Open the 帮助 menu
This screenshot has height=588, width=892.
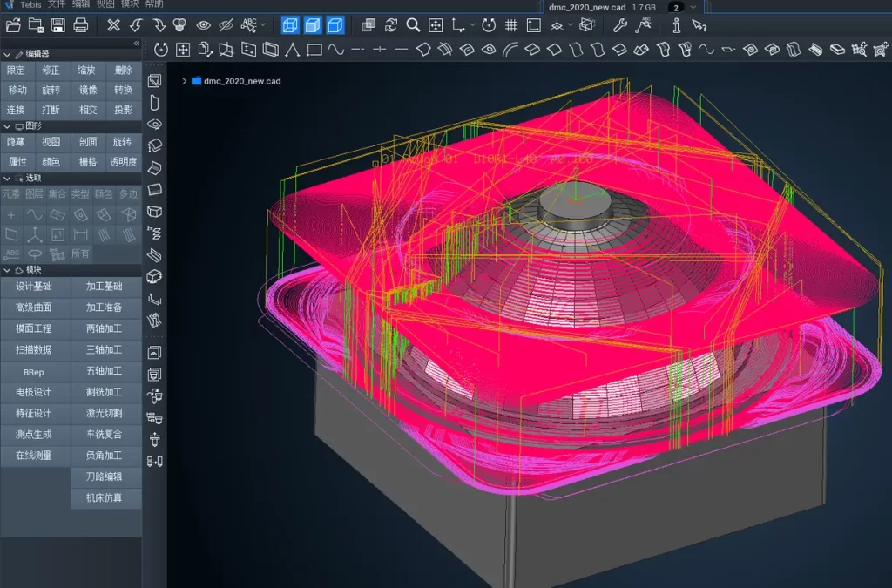coord(154,4)
